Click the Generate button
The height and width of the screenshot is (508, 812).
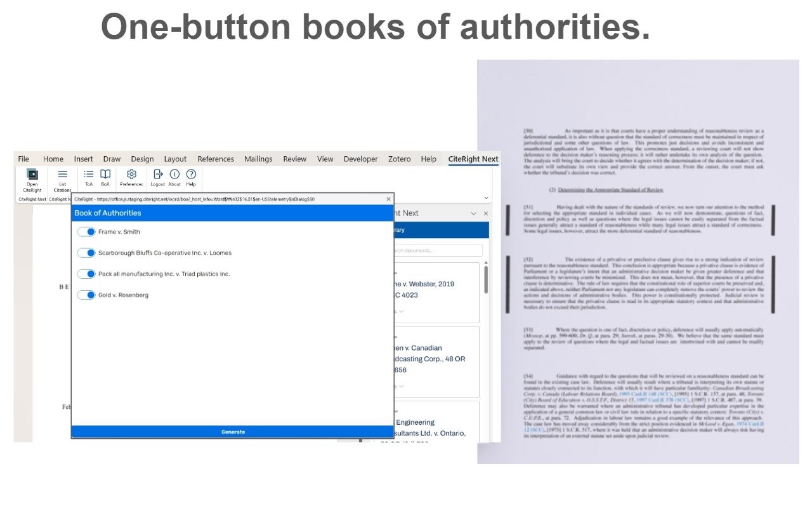[x=233, y=432]
